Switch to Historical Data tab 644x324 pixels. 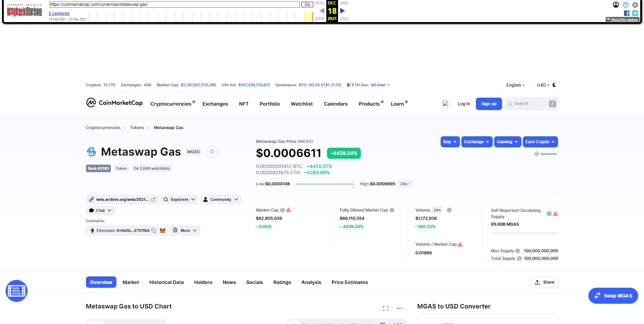pyautogui.click(x=166, y=282)
